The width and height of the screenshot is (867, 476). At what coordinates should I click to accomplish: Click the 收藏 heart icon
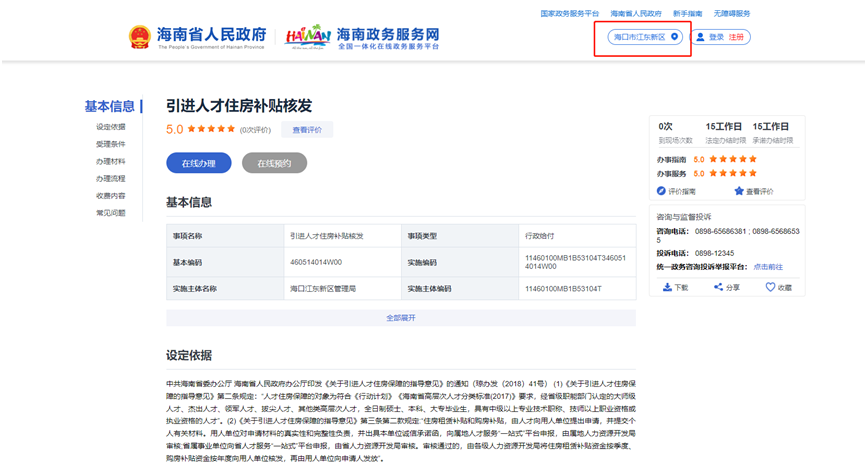pos(770,287)
